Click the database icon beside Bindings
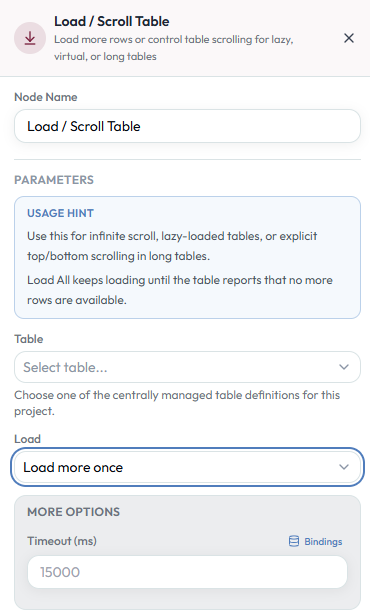 click(293, 541)
